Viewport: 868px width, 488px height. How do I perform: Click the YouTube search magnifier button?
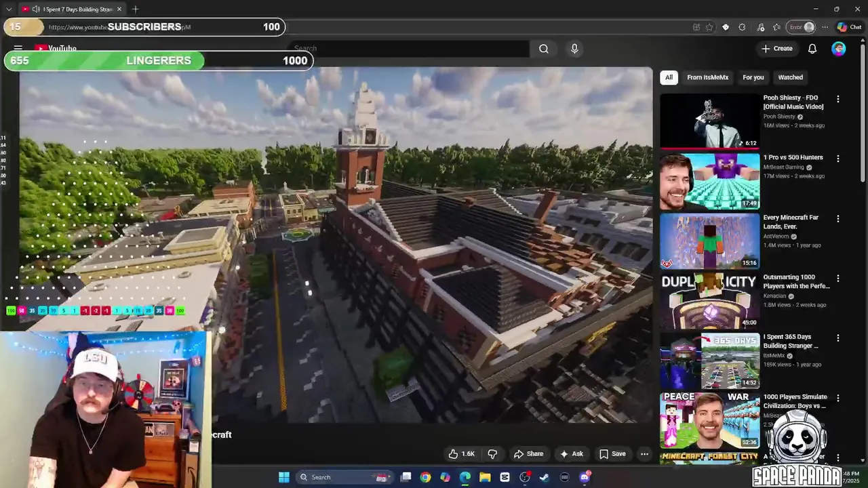(544, 49)
